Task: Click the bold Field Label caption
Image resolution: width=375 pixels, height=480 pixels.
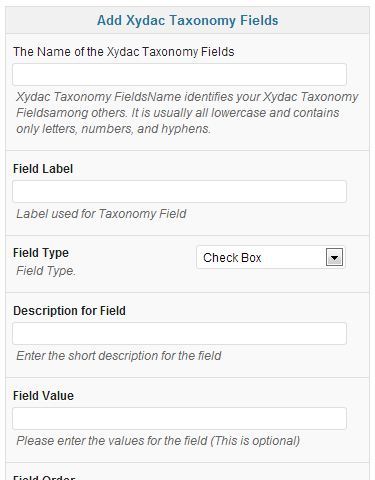Action: coord(43,169)
